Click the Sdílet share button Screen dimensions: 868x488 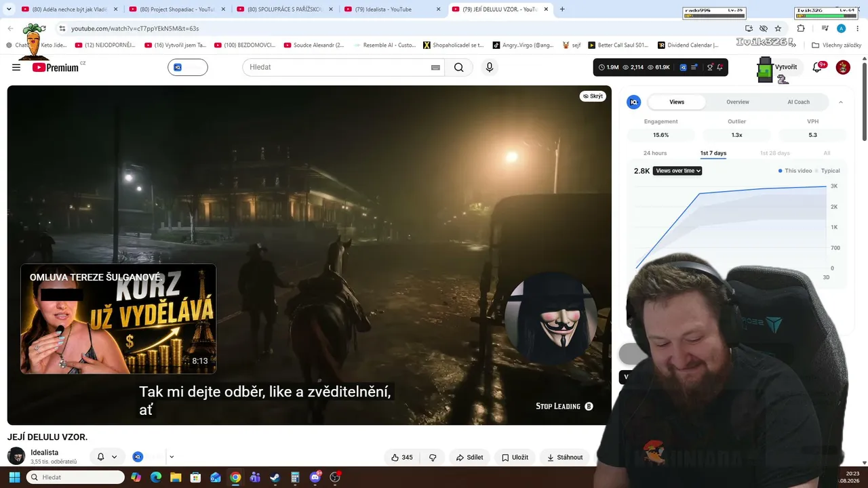click(x=469, y=457)
